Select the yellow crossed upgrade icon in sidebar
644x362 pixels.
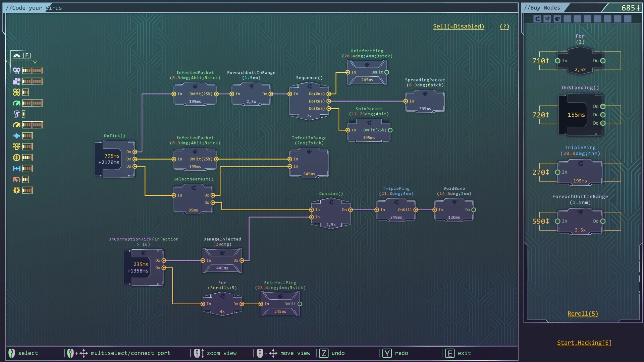click(x=16, y=92)
